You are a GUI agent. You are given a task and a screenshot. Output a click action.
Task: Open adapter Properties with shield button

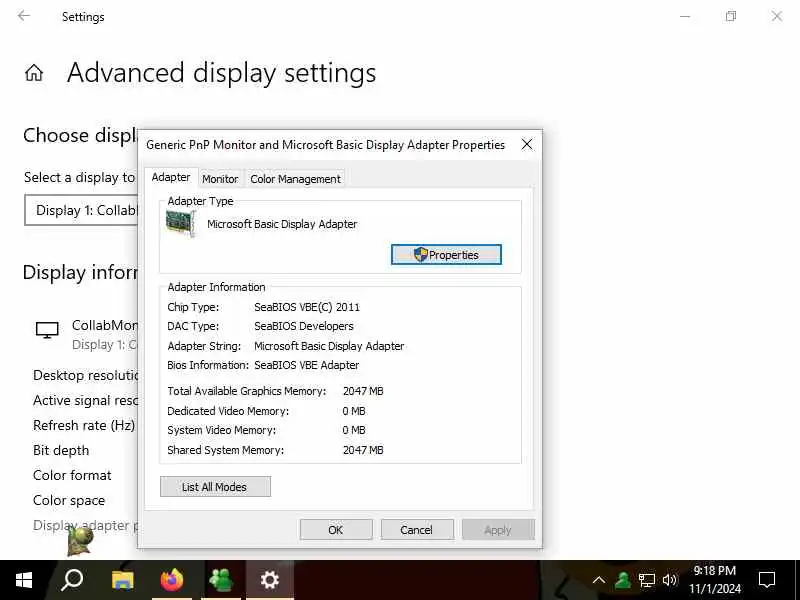pyautogui.click(x=446, y=255)
